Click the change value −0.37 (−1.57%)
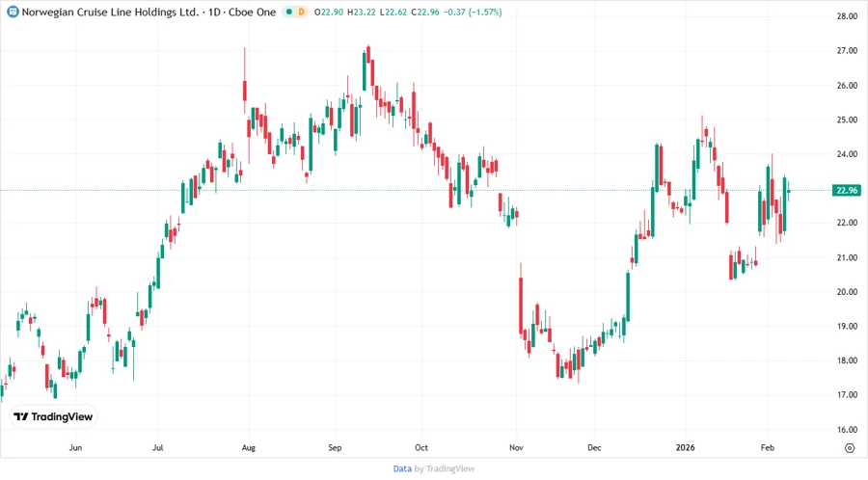 (x=473, y=12)
